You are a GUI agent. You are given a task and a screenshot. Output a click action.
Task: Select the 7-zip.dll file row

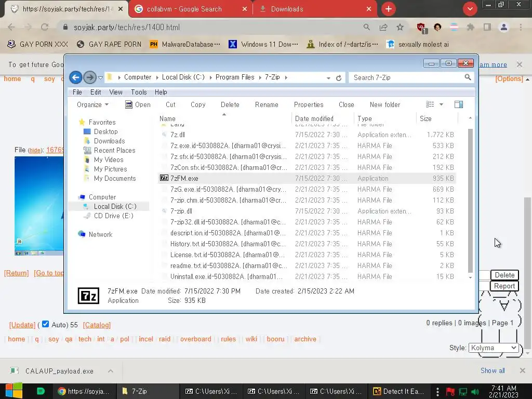[x=307, y=211]
